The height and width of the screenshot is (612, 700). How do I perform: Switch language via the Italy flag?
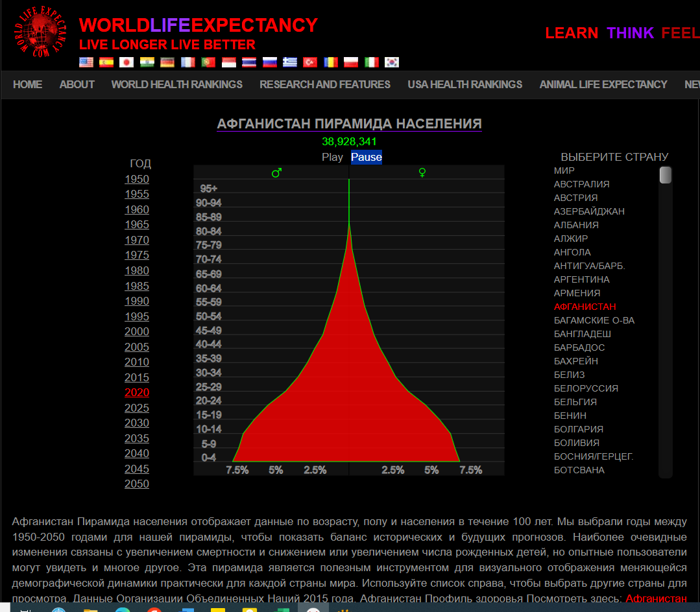(x=372, y=62)
